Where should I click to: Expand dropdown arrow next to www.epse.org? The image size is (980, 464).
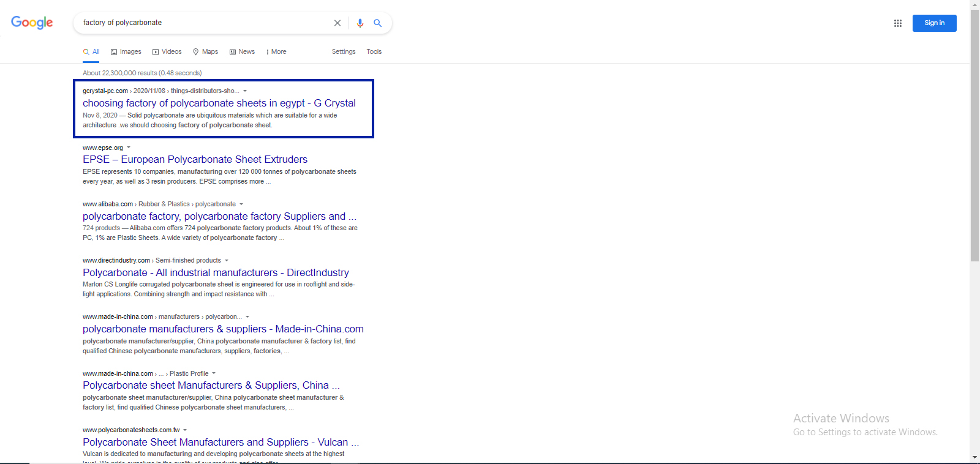129,148
